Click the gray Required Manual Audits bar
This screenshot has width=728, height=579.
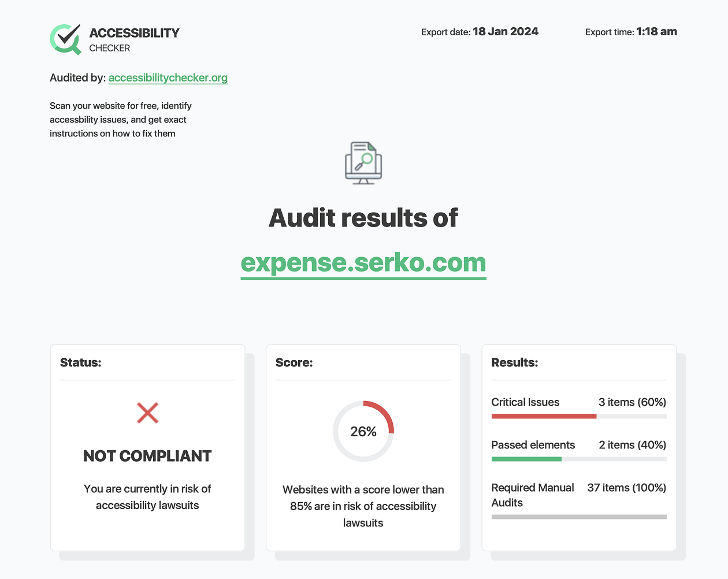(x=579, y=517)
